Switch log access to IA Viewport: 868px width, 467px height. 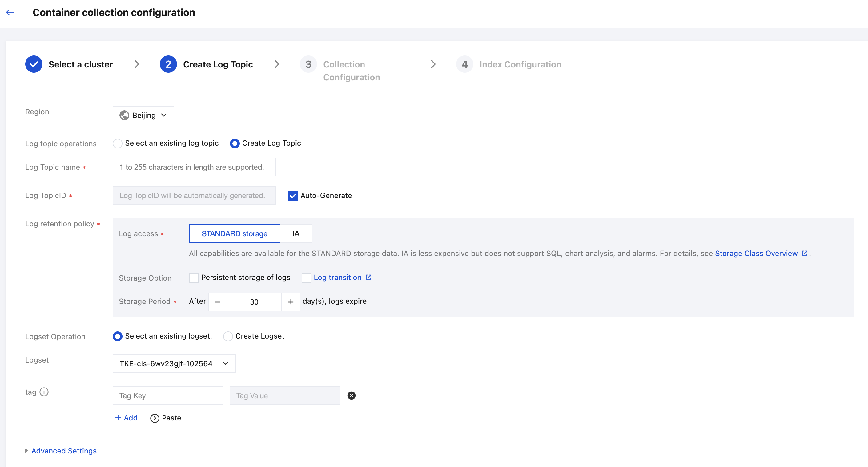(296, 234)
